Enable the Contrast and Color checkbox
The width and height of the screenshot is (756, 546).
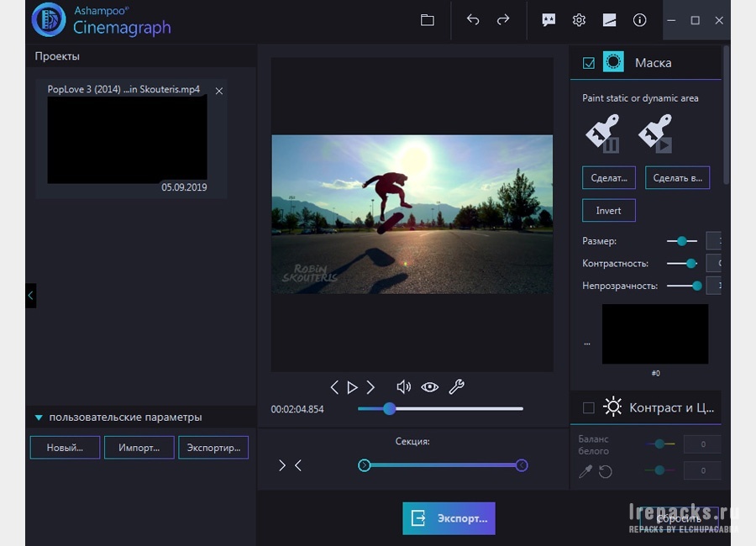coord(588,408)
